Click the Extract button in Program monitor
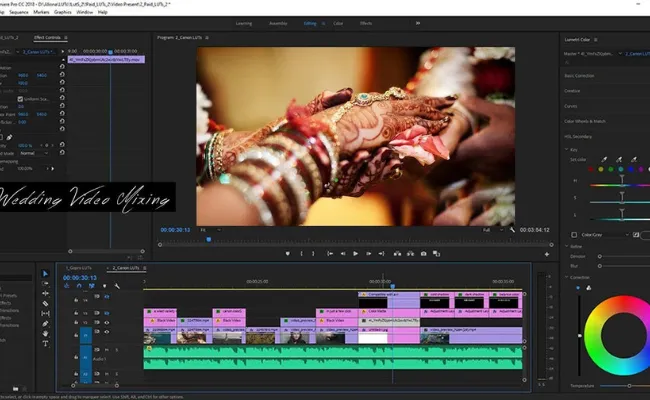Image resolution: width=650 pixels, height=400 pixels. coord(410,254)
